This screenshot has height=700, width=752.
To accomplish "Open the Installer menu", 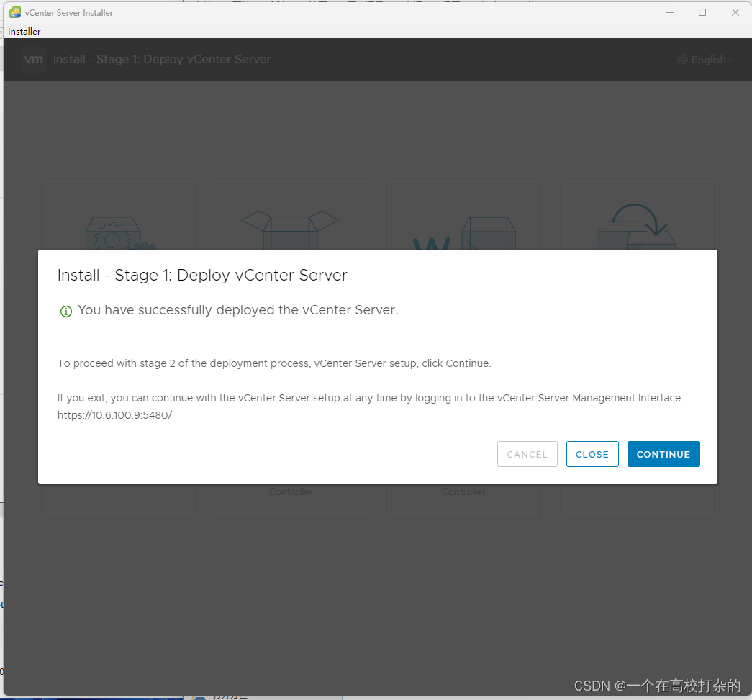I will click(x=24, y=31).
